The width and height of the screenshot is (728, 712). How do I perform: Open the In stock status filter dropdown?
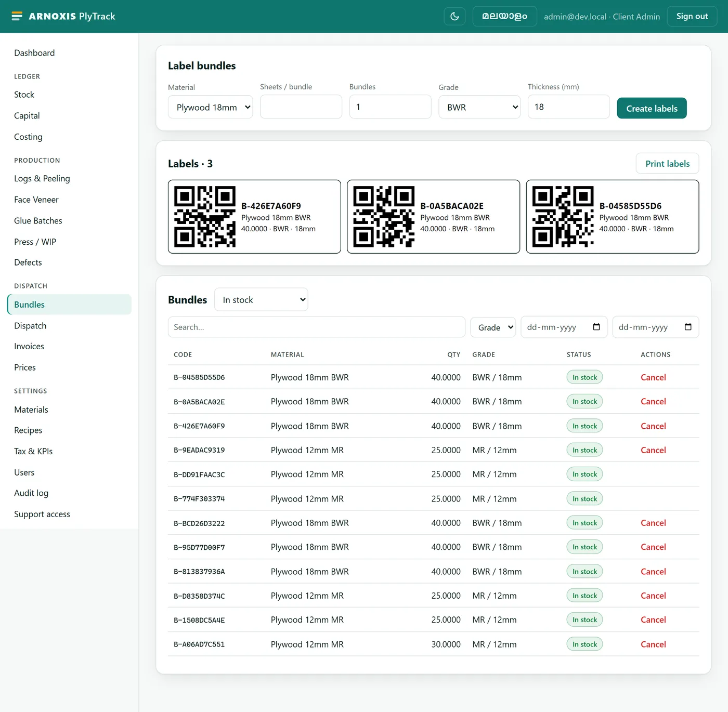click(261, 300)
